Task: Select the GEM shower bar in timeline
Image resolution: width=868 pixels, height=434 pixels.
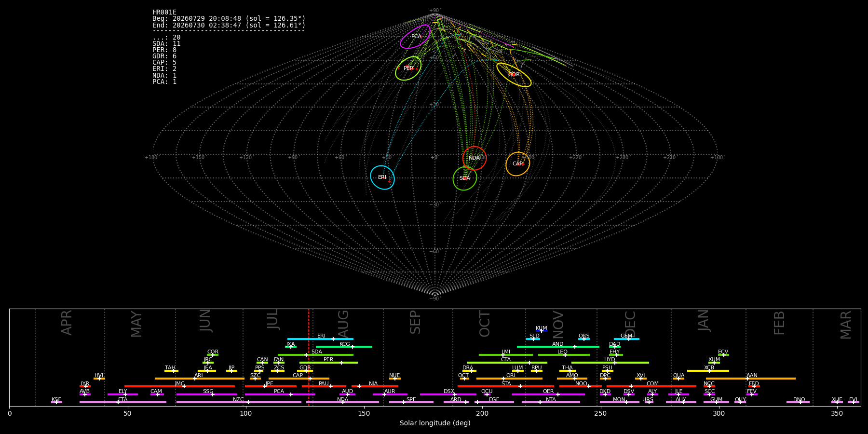Action: point(626,339)
